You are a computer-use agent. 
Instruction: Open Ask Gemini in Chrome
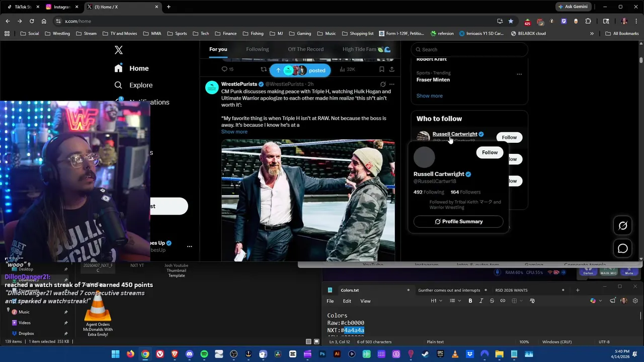pos(573,7)
